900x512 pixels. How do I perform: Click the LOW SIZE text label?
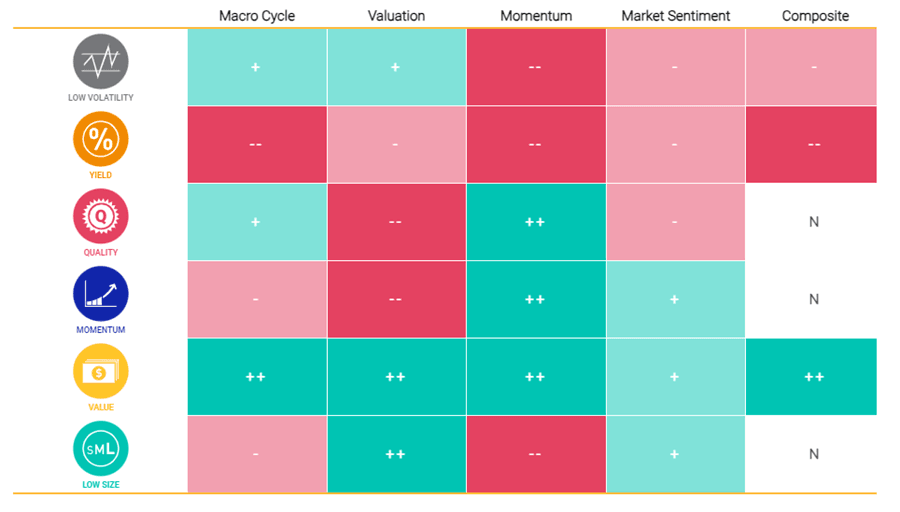100,485
